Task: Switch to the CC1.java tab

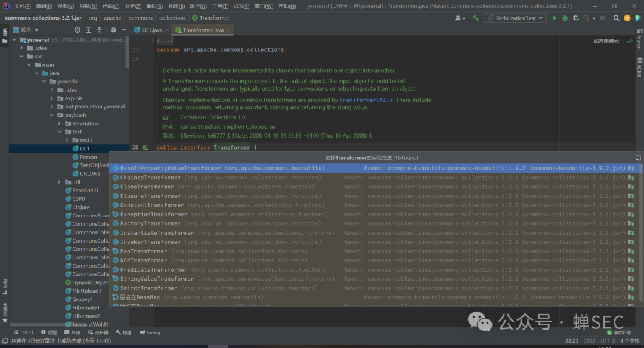Action: [x=151, y=29]
